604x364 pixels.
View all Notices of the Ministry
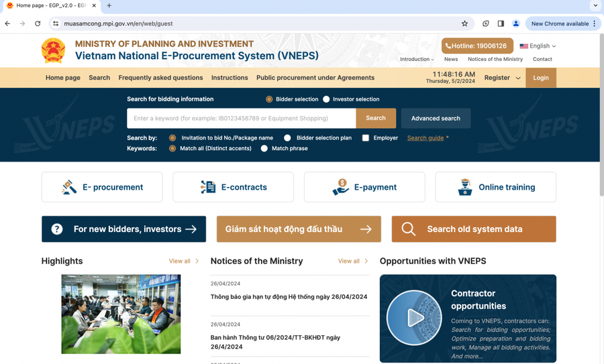[x=353, y=261]
